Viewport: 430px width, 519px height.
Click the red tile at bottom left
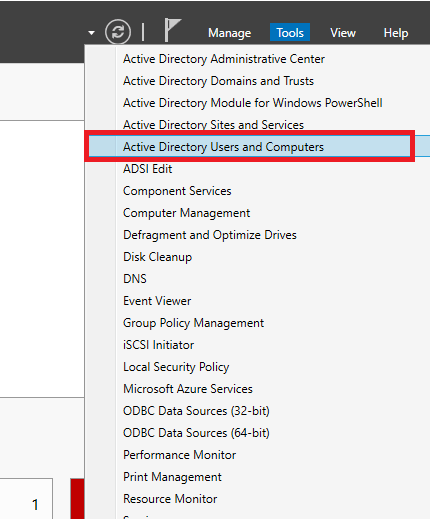77,499
